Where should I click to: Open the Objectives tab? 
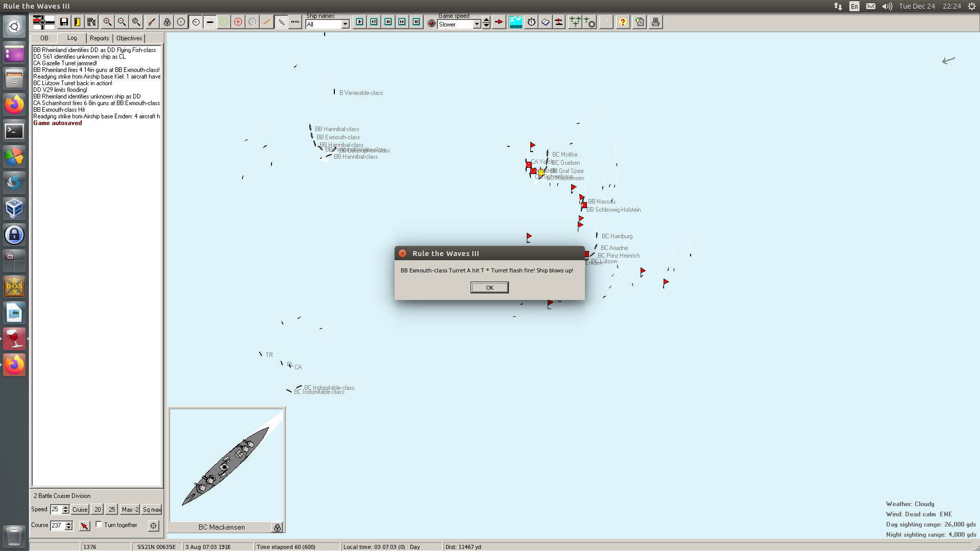coord(129,38)
